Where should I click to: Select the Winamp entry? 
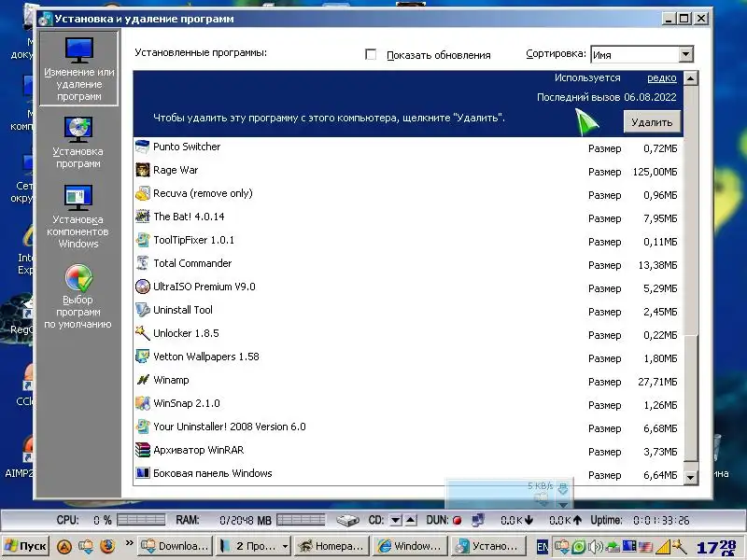pyautogui.click(x=171, y=380)
